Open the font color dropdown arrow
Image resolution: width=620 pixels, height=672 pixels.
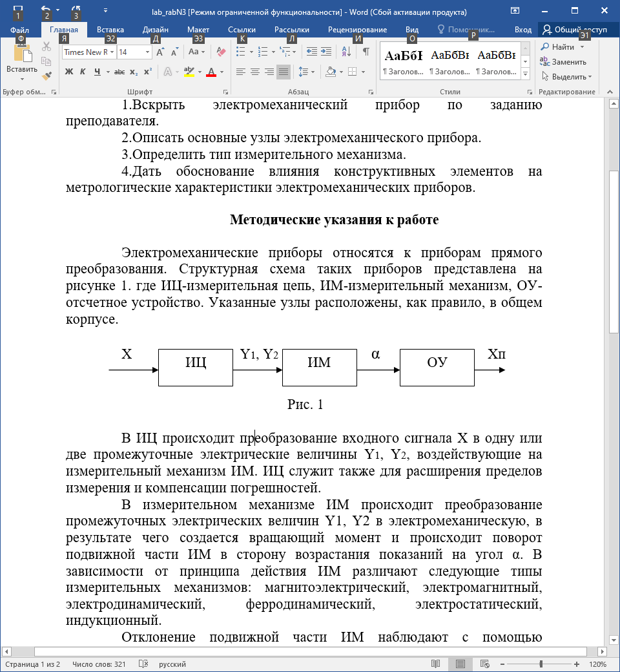pos(222,72)
